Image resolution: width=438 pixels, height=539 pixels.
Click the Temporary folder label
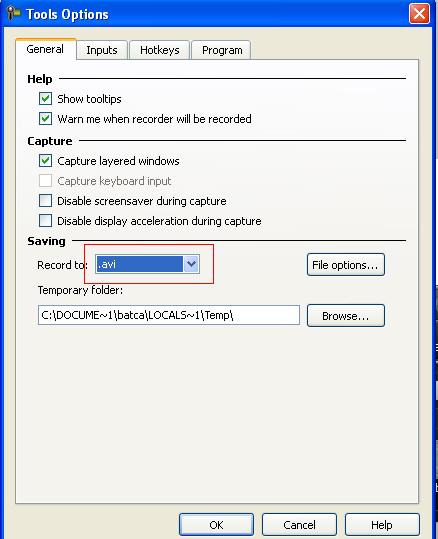80,290
